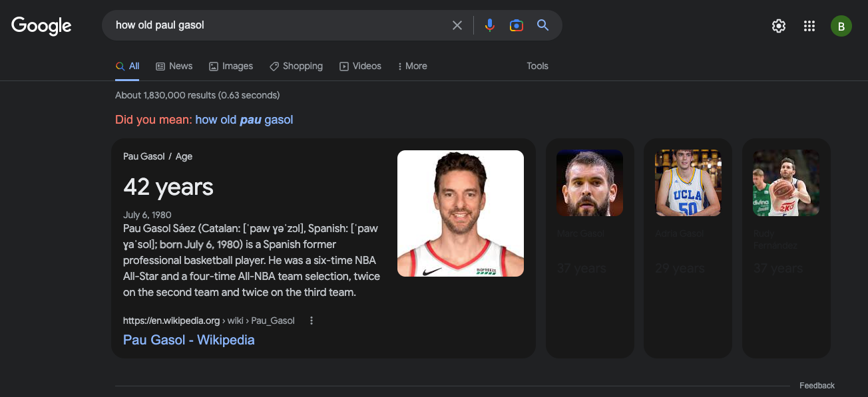Follow 'how old pau gasol' suggestion link

(x=244, y=120)
